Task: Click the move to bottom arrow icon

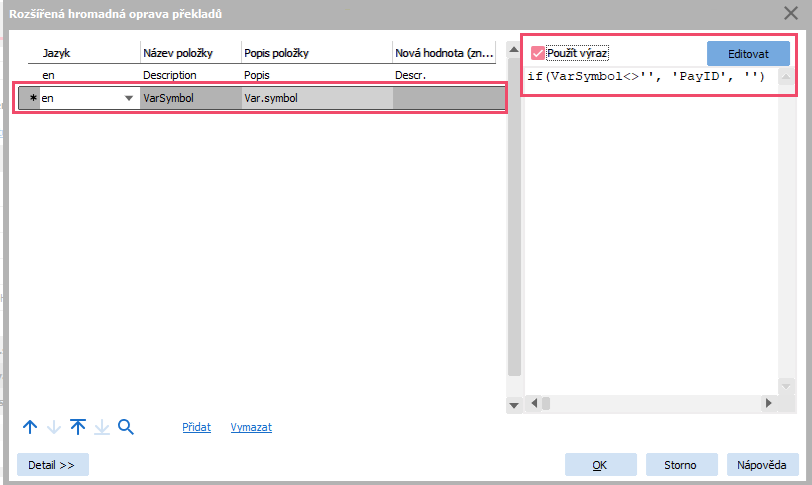Action: (102, 427)
